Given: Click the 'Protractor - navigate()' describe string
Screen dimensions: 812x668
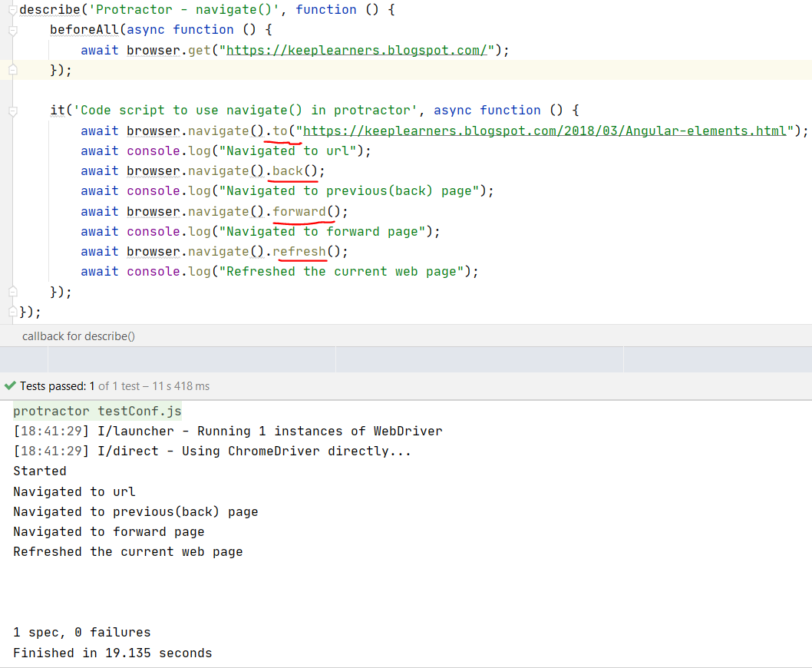Looking at the screenshot, I should (184, 9).
